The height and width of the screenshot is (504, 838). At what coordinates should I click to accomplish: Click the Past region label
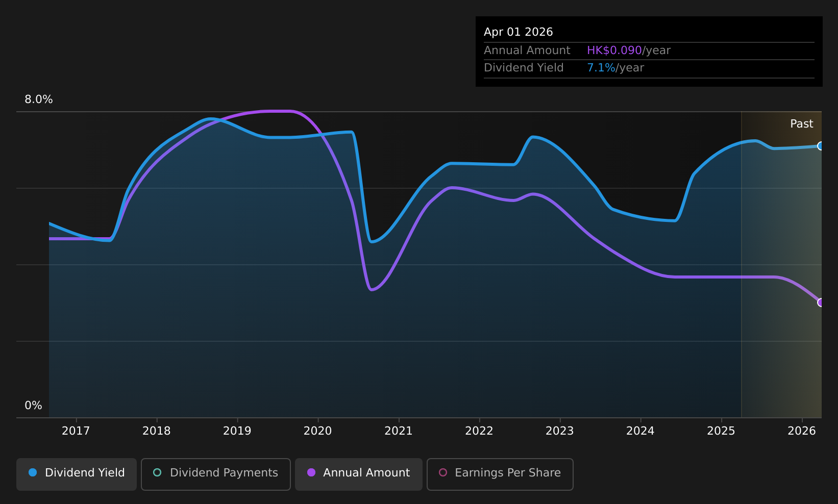point(801,124)
